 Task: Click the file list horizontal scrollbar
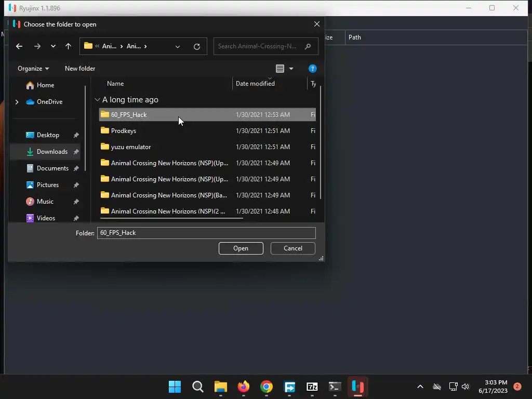[171, 219]
